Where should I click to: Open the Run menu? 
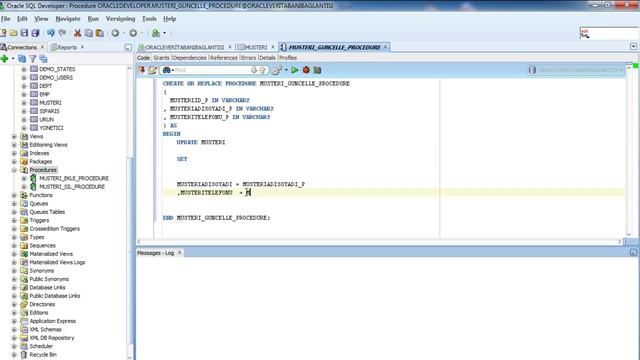[x=93, y=19]
